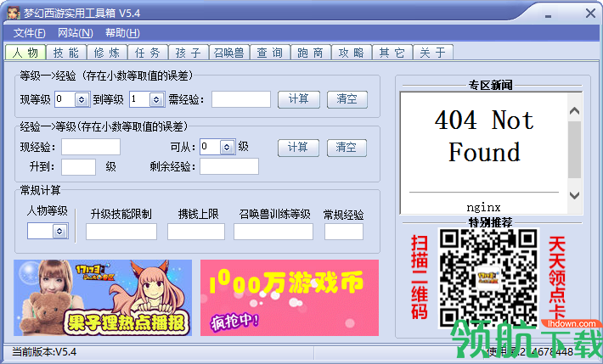The image size is (603, 364).
Task: Click 清空 in the 等级一>经验 section
Action: coord(347,99)
